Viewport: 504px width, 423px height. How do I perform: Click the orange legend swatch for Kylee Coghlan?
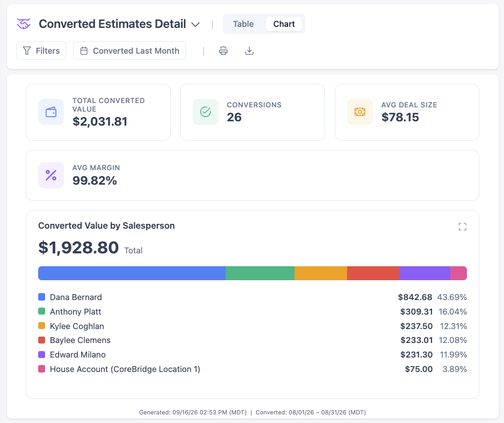[x=42, y=326]
